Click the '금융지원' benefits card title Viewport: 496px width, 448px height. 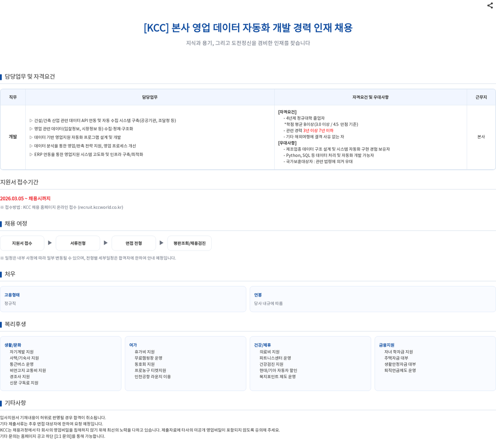[x=387, y=345]
